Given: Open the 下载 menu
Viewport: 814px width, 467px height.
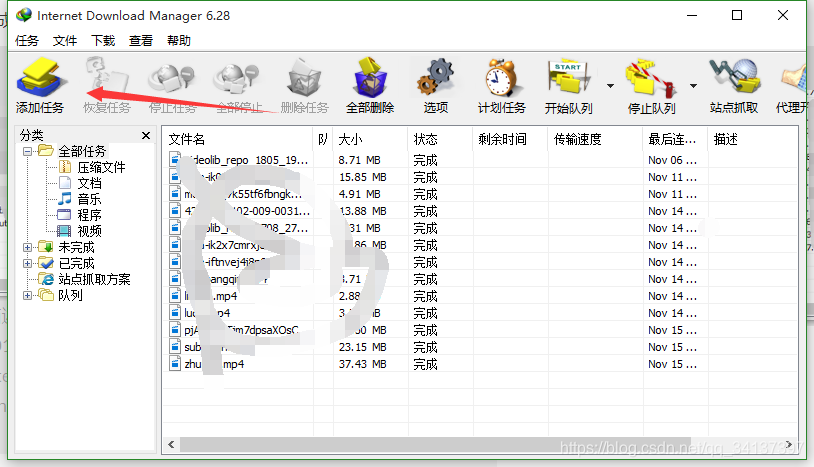Looking at the screenshot, I should click(103, 40).
